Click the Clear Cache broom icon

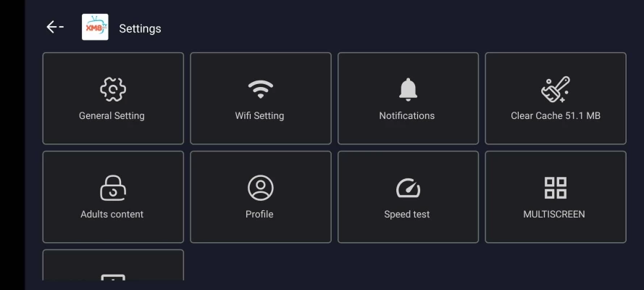[x=556, y=89]
